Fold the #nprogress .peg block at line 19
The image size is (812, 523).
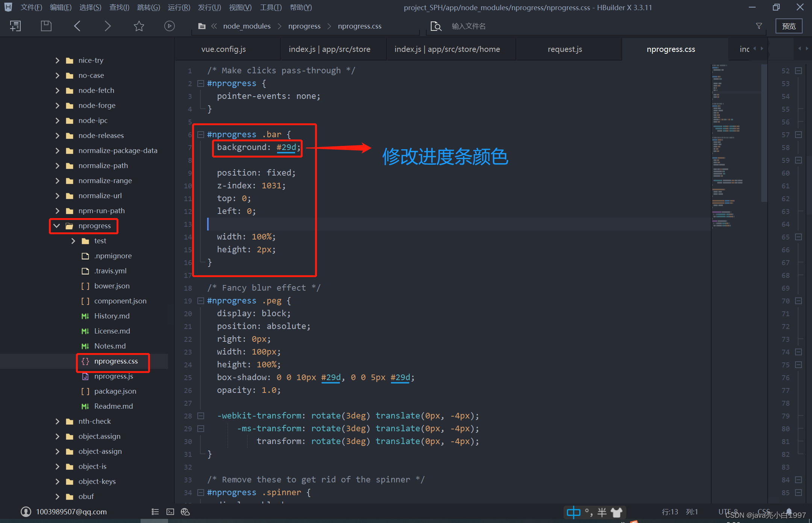[x=201, y=301]
